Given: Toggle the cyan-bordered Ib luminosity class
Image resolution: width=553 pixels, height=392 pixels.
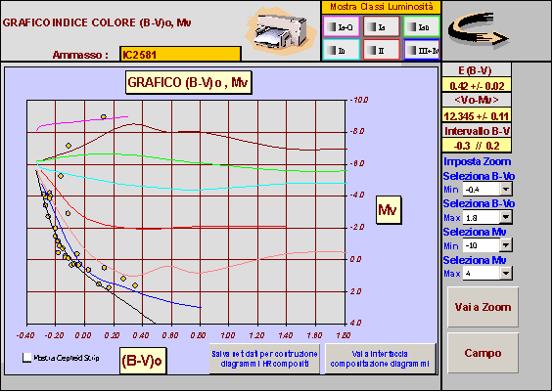Looking at the screenshot, I should coord(342,50).
